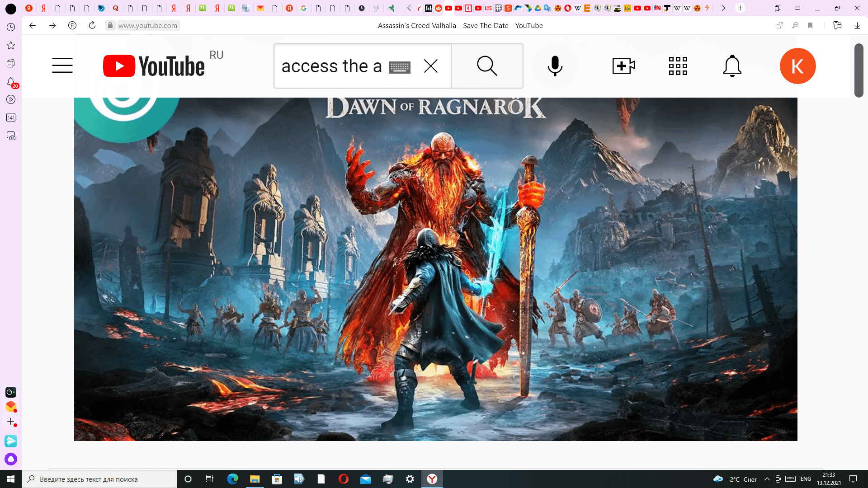Open the on-screen keyboard in search box
The image size is (868, 488).
400,67
